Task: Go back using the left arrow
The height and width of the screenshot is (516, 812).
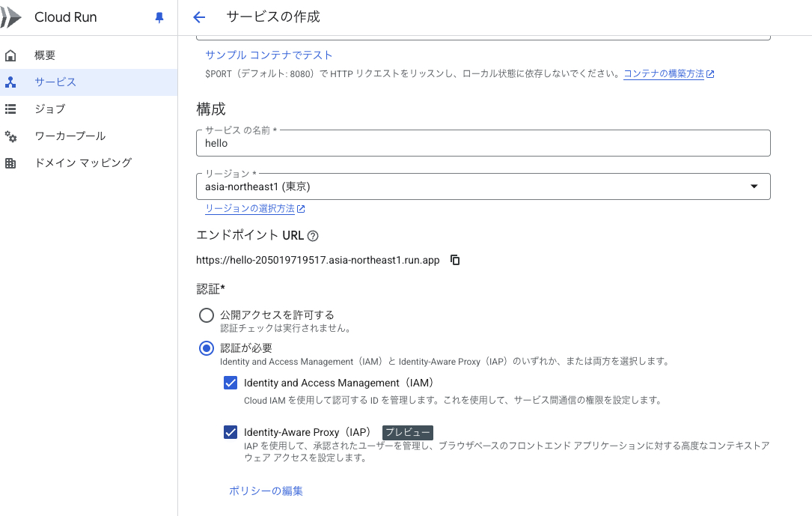Action: point(199,17)
